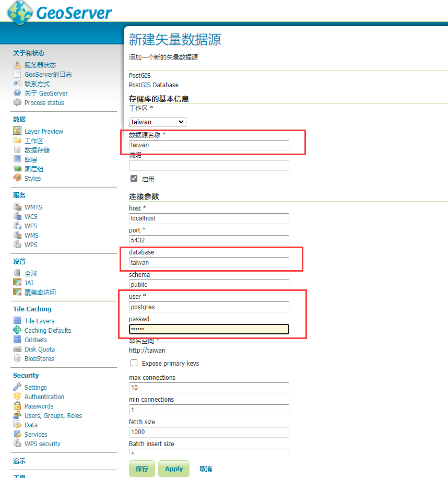The image size is (448, 478).
Task: Click the global settings icon
Action: point(17,273)
